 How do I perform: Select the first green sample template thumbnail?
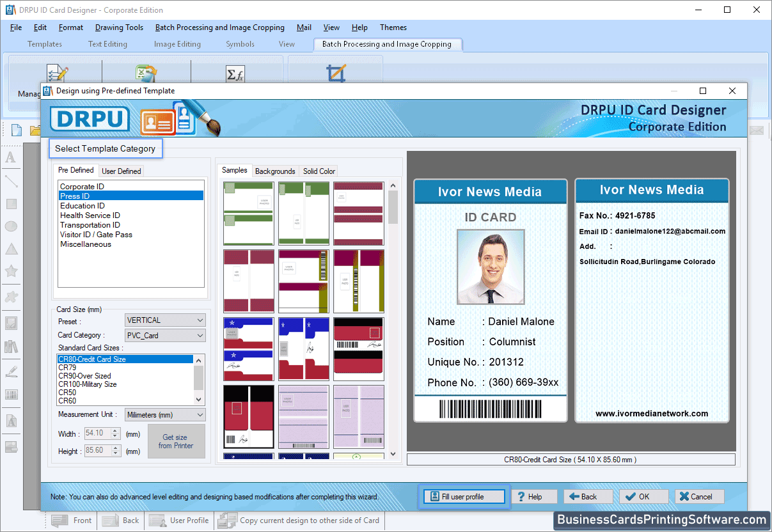249,214
